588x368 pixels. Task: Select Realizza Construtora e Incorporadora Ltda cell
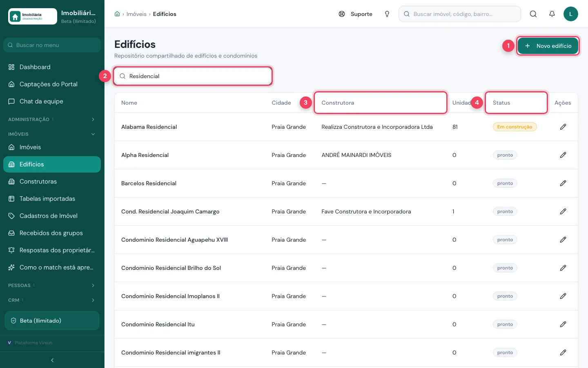377,127
